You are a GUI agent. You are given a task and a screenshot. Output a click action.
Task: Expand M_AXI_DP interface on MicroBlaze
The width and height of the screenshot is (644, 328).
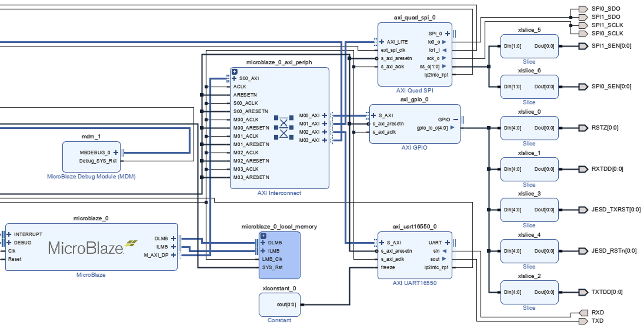pyautogui.click(x=173, y=255)
